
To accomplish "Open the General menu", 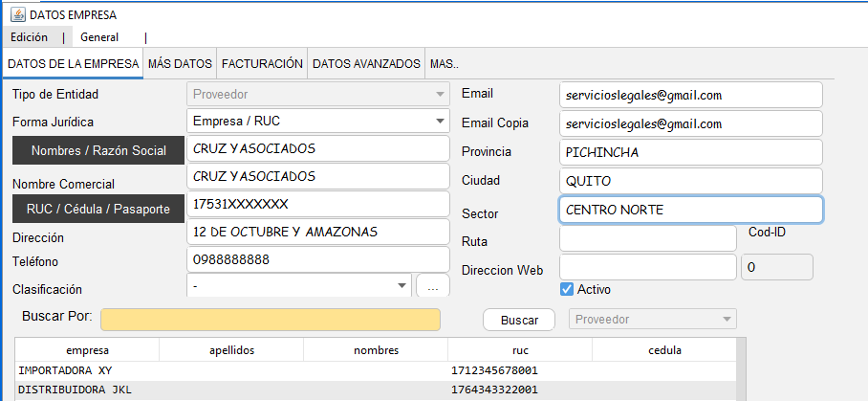I will pos(99,37).
